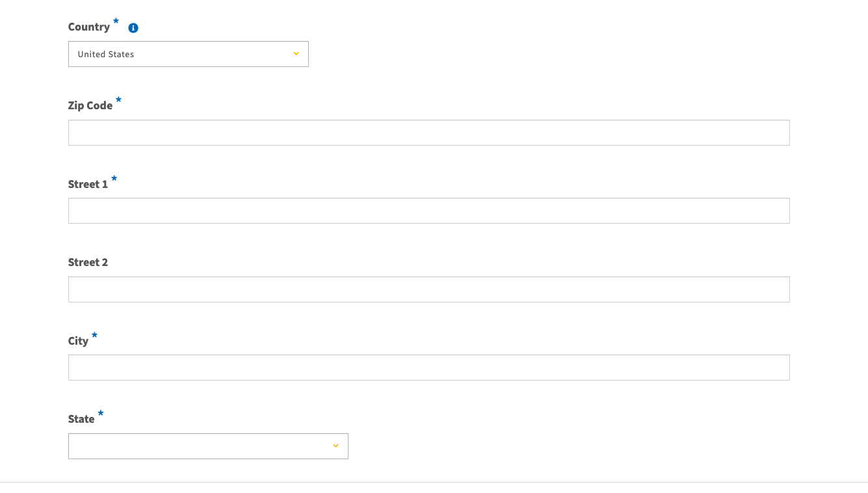
Task: Place cursor in the City field
Action: 428,367
